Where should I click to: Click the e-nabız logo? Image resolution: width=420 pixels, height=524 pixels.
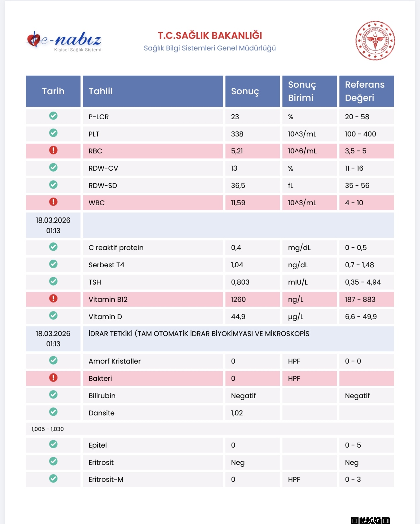(x=64, y=41)
